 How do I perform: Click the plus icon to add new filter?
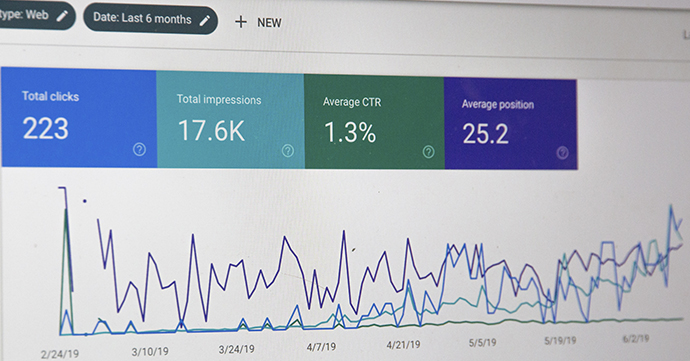[241, 22]
